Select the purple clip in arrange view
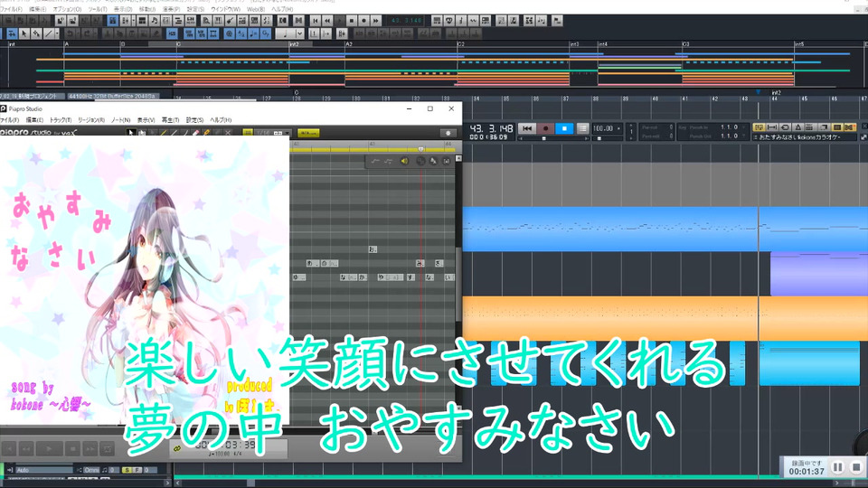 (x=819, y=273)
